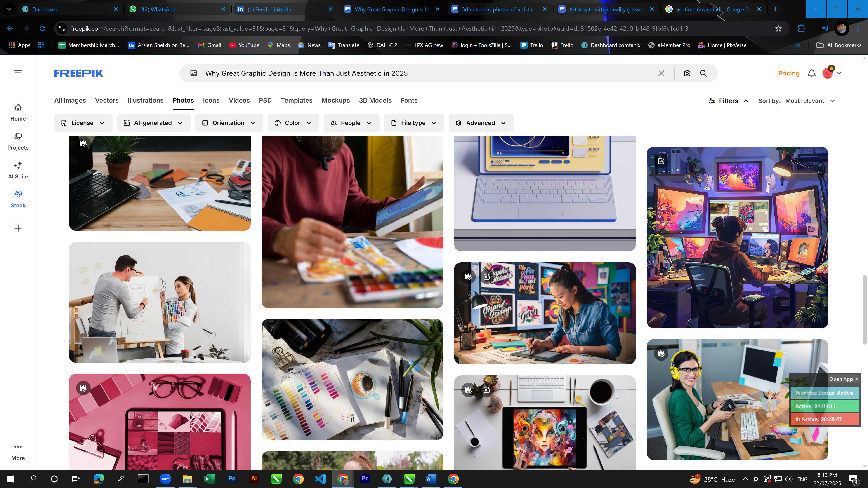Open the Freepik hamburger menu

18,73
